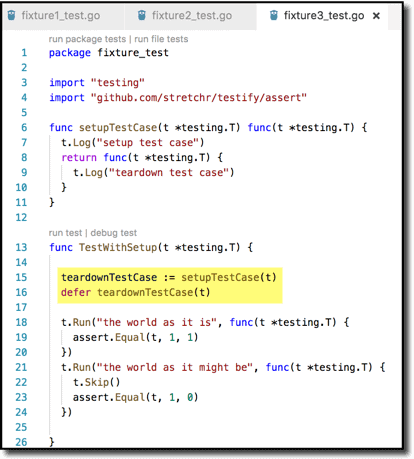
Task: Click line number 26 in the gutter
Action: [21, 442]
